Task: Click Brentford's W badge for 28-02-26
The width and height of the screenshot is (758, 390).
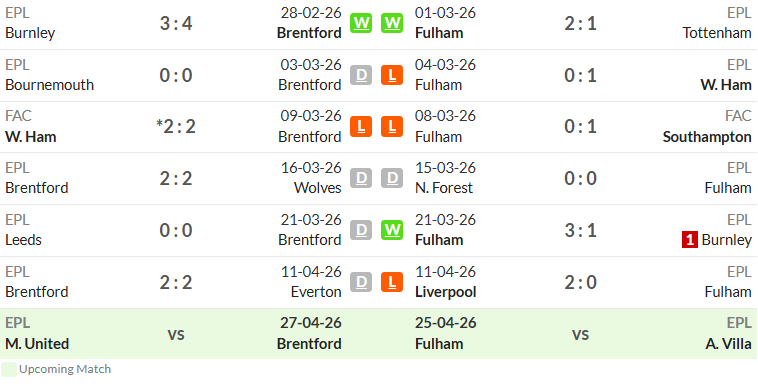Action: point(361,23)
